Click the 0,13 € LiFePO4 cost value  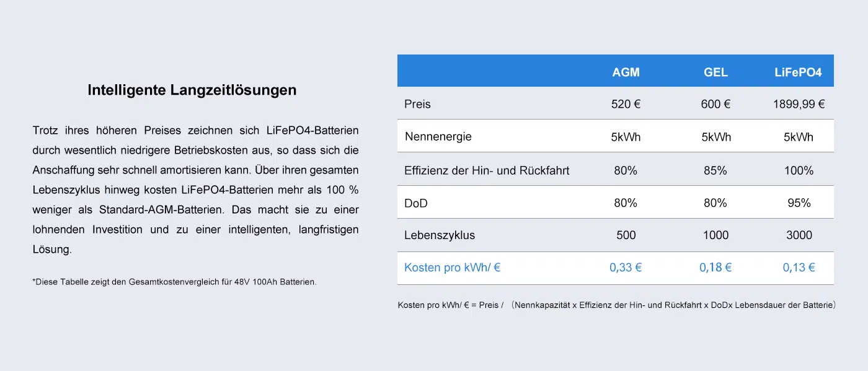click(799, 268)
